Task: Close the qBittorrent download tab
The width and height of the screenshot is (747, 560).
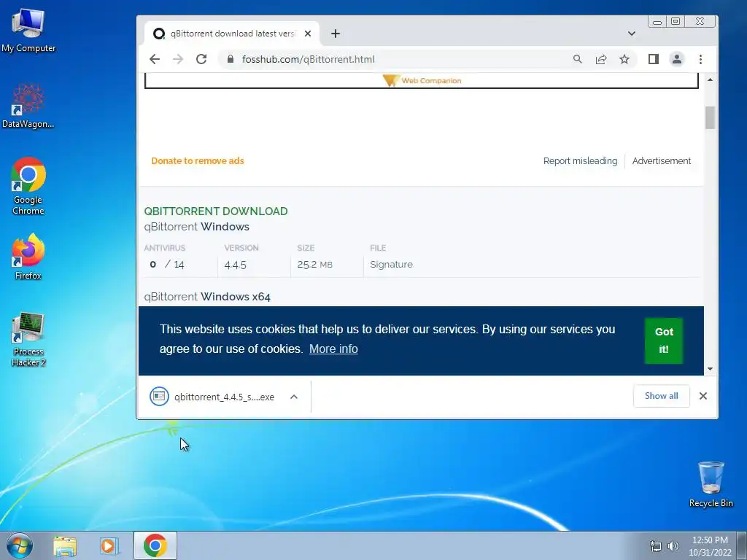Action: coord(308,34)
